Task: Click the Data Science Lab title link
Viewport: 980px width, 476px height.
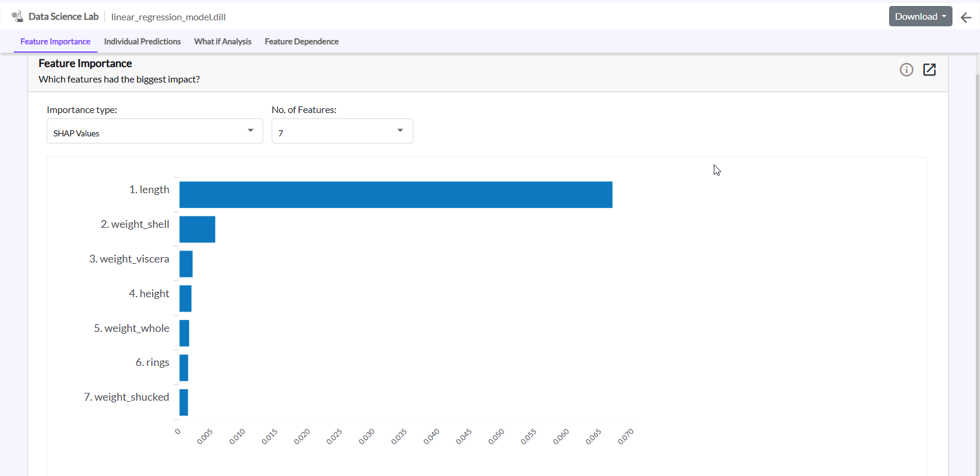Action: (63, 17)
